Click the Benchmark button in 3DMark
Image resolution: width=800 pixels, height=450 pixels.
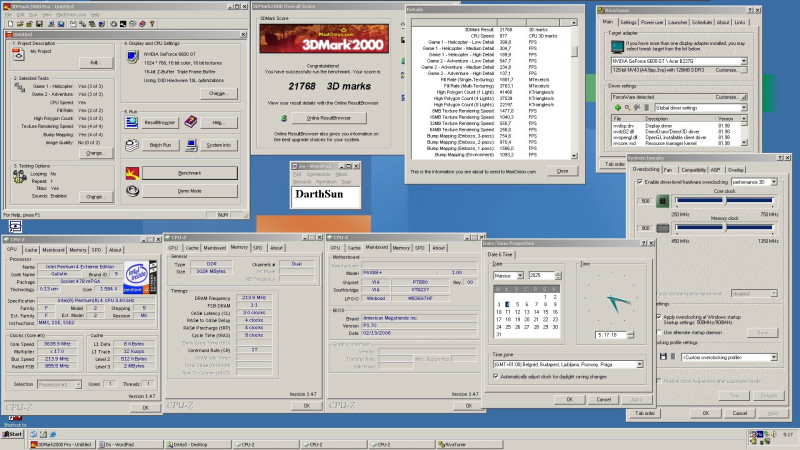(x=189, y=173)
